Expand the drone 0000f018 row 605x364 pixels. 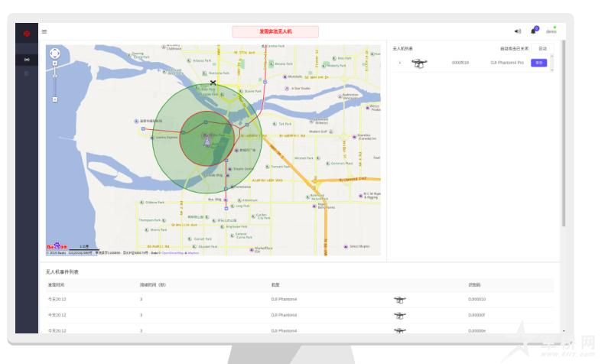pyautogui.click(x=399, y=63)
